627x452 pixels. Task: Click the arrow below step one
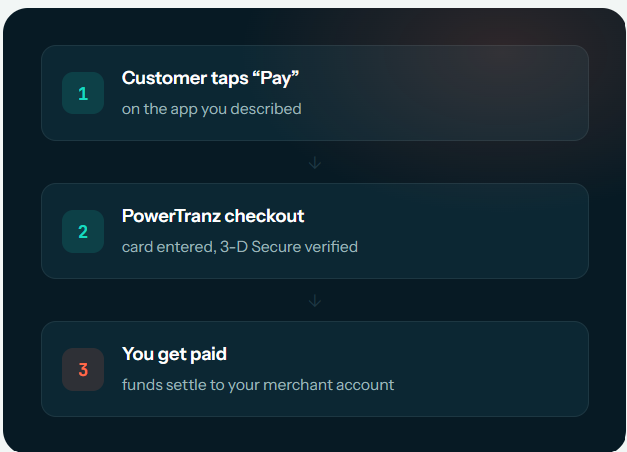click(315, 162)
